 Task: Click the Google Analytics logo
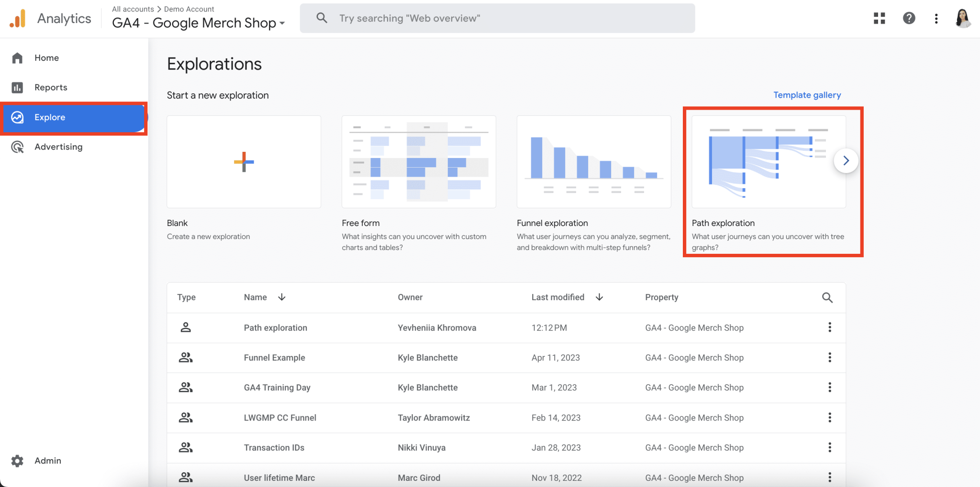[18, 18]
